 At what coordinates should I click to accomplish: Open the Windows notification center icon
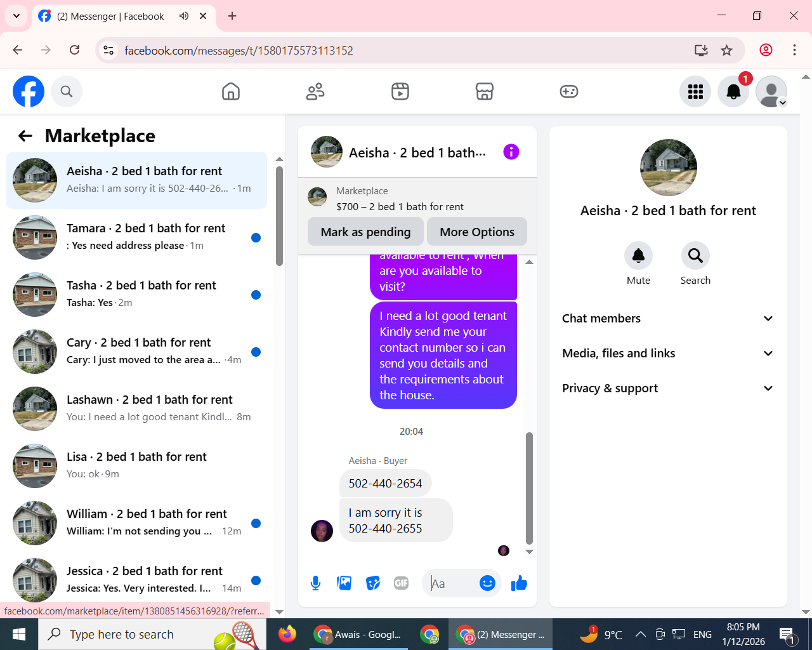tap(788, 634)
